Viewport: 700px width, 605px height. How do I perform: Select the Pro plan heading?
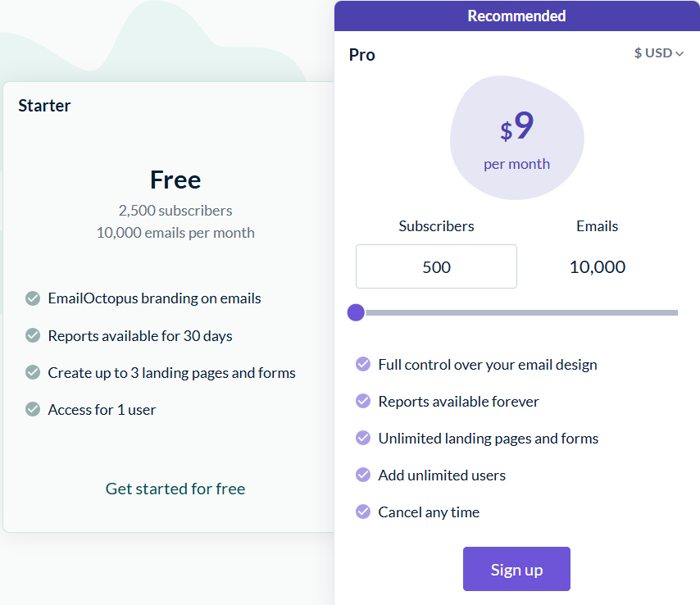(x=361, y=55)
